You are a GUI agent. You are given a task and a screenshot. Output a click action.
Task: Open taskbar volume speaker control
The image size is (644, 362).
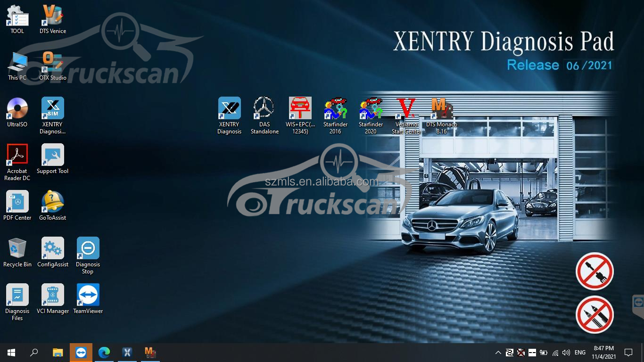tap(566, 353)
